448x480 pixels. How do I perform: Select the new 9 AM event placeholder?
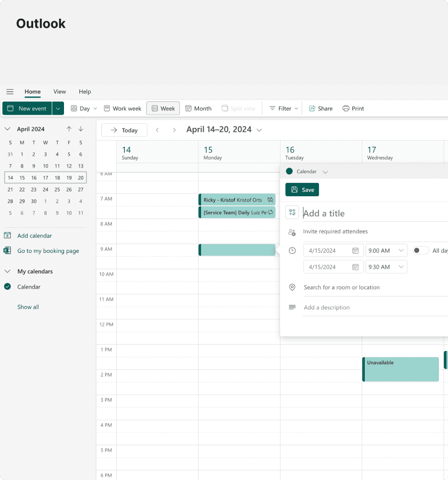click(x=237, y=250)
